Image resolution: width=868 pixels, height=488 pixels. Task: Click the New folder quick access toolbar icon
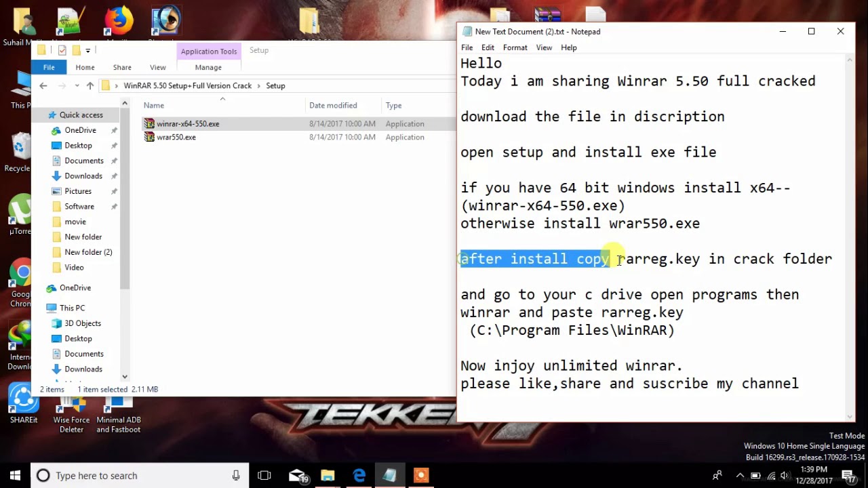pos(76,50)
